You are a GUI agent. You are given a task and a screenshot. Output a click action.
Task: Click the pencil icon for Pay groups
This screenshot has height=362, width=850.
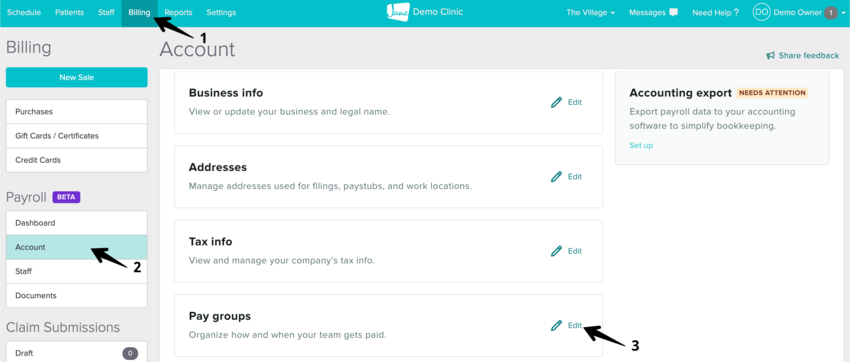tap(556, 326)
